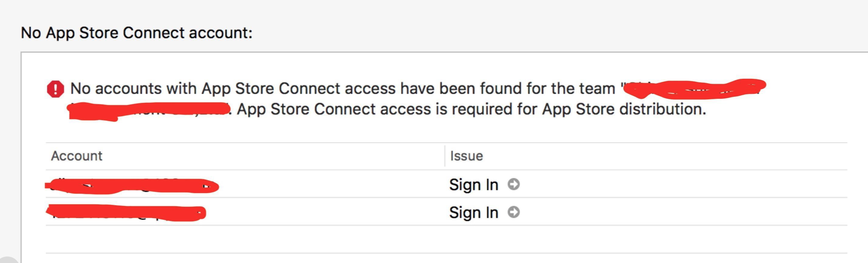Click the arrow icon beside second Sign In

514,212
